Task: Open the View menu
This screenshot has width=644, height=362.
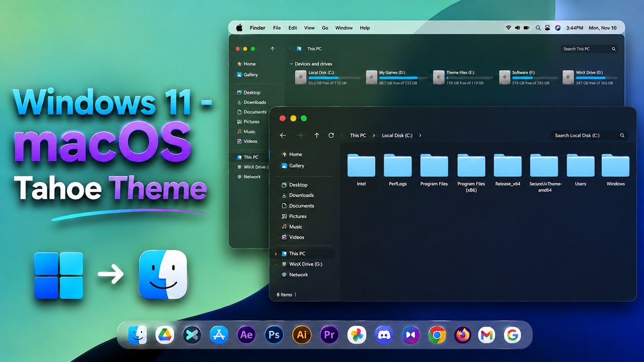Action: 309,28
